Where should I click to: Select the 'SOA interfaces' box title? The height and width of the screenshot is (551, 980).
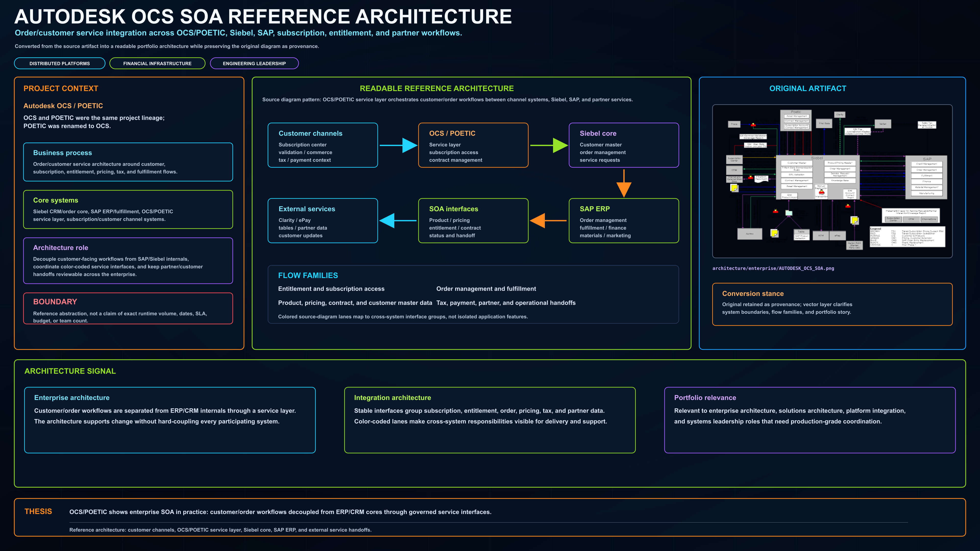coord(454,209)
